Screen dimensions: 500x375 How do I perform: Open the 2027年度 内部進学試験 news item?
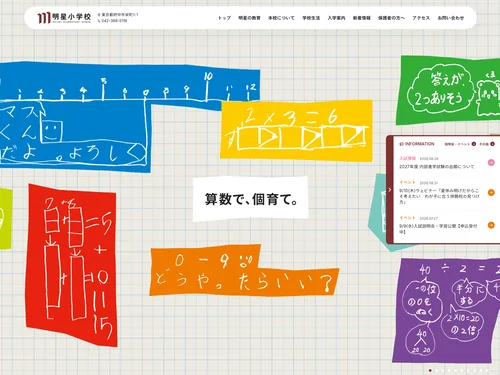tap(436, 166)
